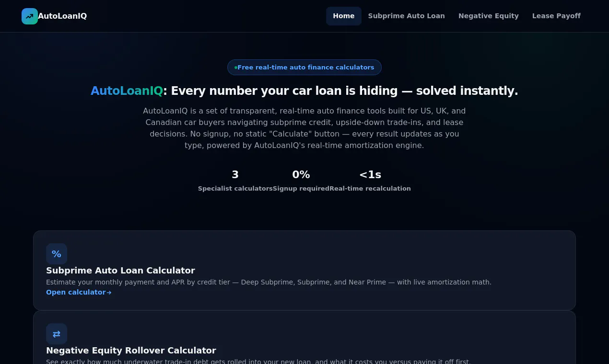Click the AutoLoanIQ trending-arrow logo icon
Image resolution: width=609 pixels, height=364 pixels.
tap(30, 16)
